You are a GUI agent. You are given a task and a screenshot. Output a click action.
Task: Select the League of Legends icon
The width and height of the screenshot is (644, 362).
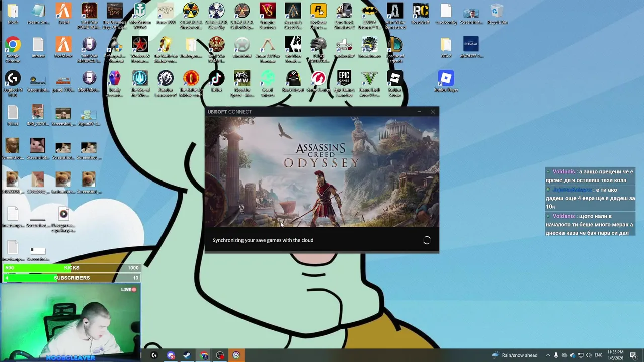395,50
